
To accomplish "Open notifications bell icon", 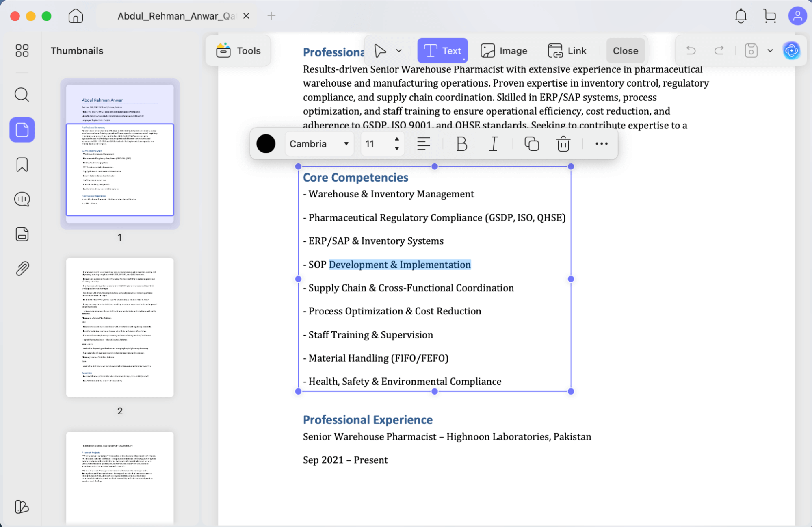I will click(741, 16).
